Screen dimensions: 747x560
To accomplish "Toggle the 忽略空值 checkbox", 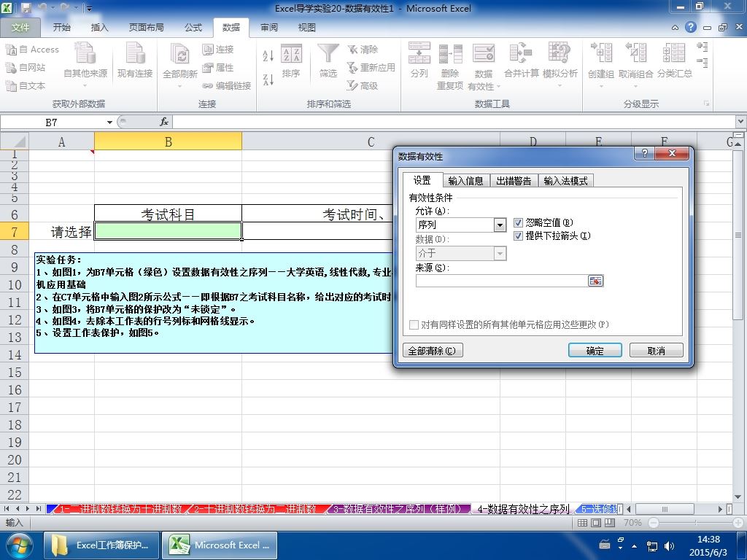I will 519,222.
